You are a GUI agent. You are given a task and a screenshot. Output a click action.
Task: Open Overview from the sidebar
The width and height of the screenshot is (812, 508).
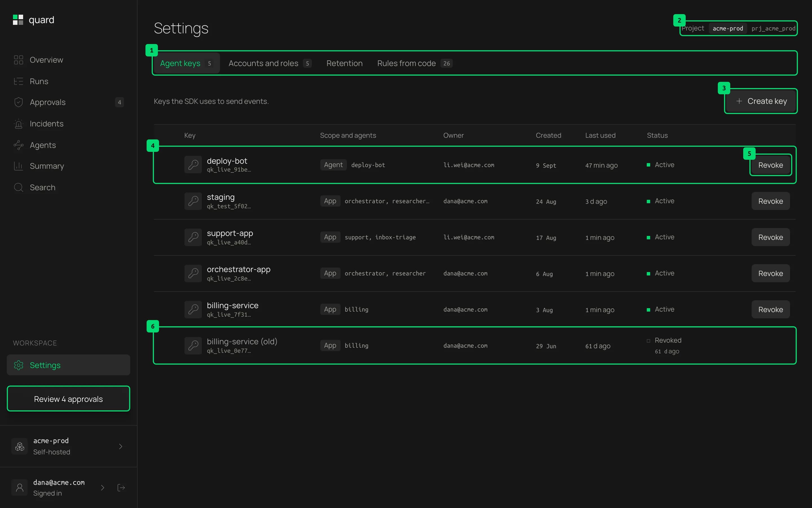[x=69, y=60]
